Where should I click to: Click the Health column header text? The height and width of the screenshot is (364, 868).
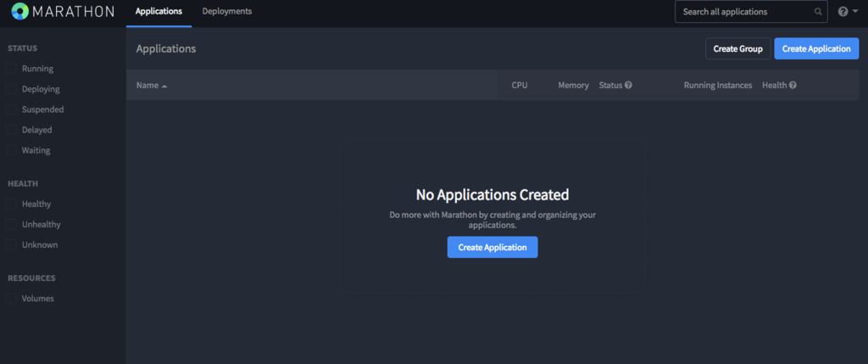[775, 86]
